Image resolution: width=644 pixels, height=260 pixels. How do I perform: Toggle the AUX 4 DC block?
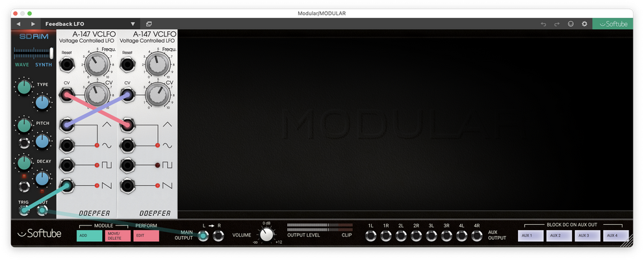[x=616, y=236]
